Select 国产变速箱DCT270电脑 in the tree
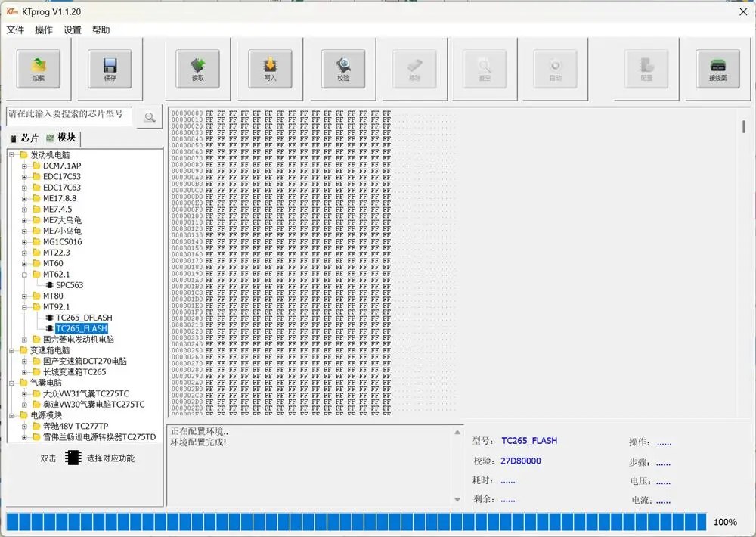 [x=85, y=361]
